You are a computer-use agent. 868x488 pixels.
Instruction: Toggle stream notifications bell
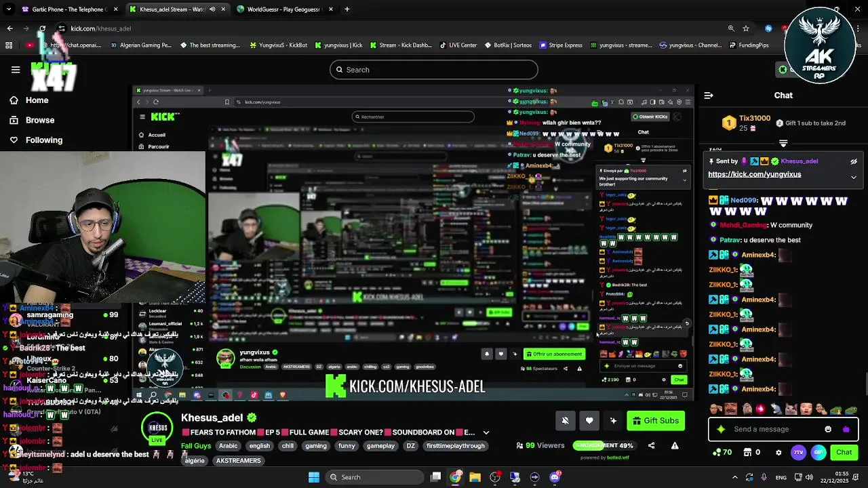pyautogui.click(x=565, y=421)
